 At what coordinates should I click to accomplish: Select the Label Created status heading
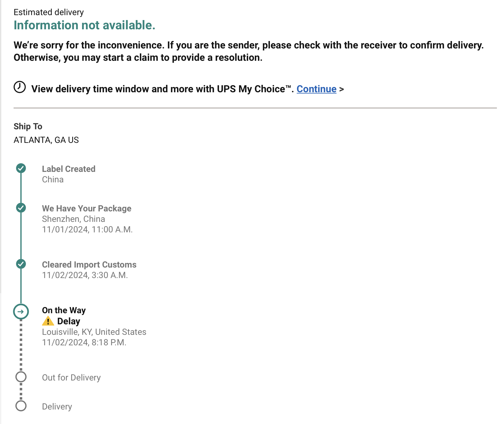[68, 169]
